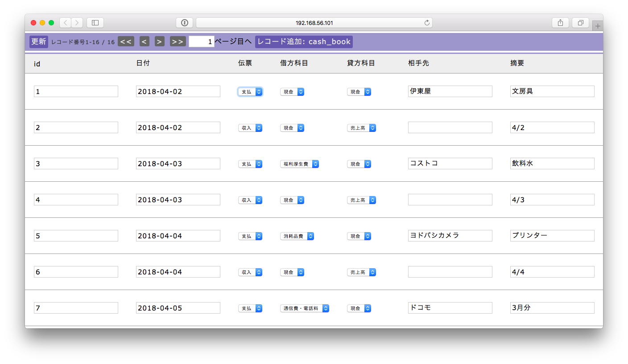Show the Safari sidebar

coord(95,23)
